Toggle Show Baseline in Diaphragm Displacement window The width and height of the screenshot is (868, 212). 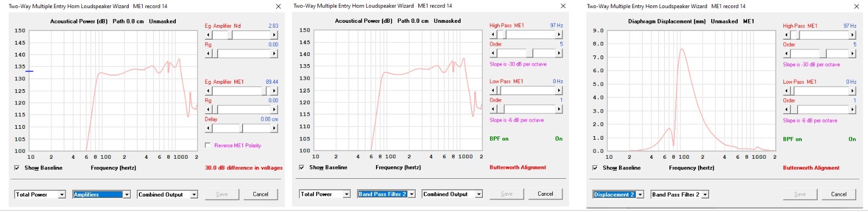[x=595, y=168]
